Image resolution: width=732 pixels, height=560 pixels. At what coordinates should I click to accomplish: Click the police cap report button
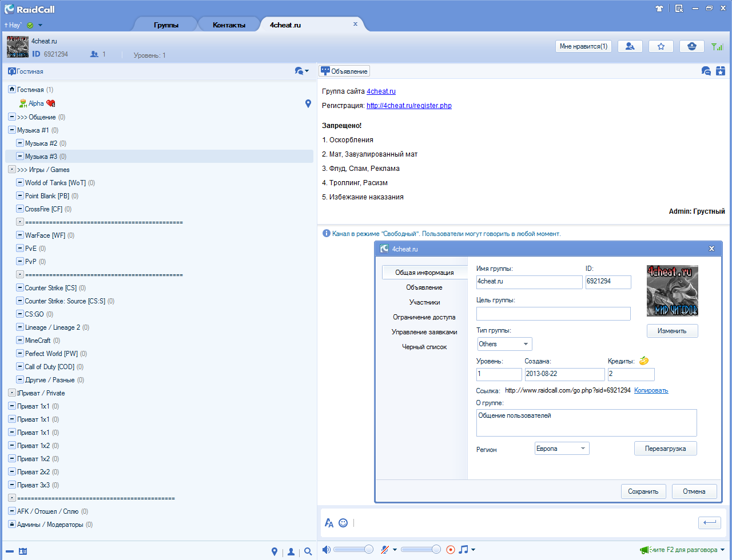pyautogui.click(x=691, y=46)
